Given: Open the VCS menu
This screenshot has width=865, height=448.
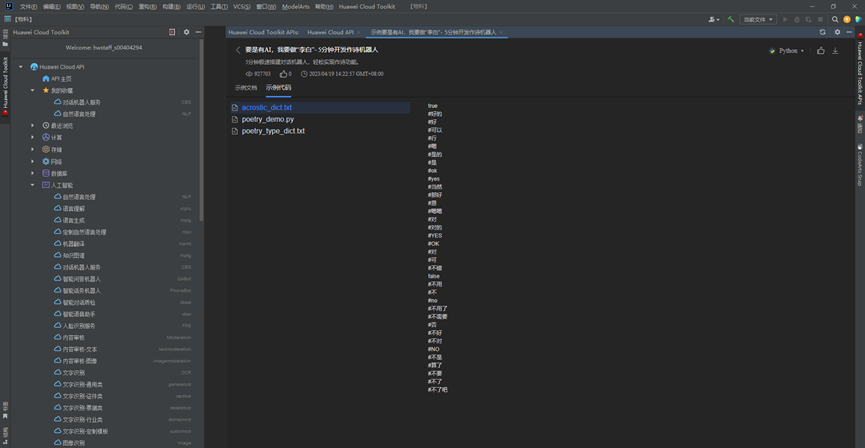Looking at the screenshot, I should coord(242,7).
